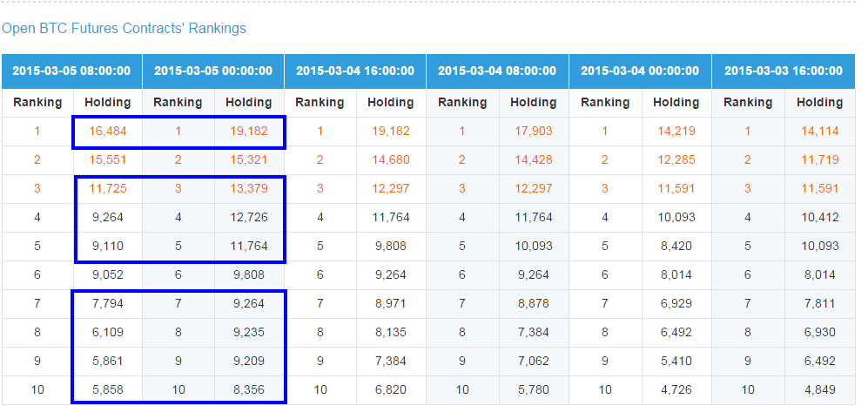Click the holding value 4,849
Screen dimensions: 868x406
click(x=820, y=390)
